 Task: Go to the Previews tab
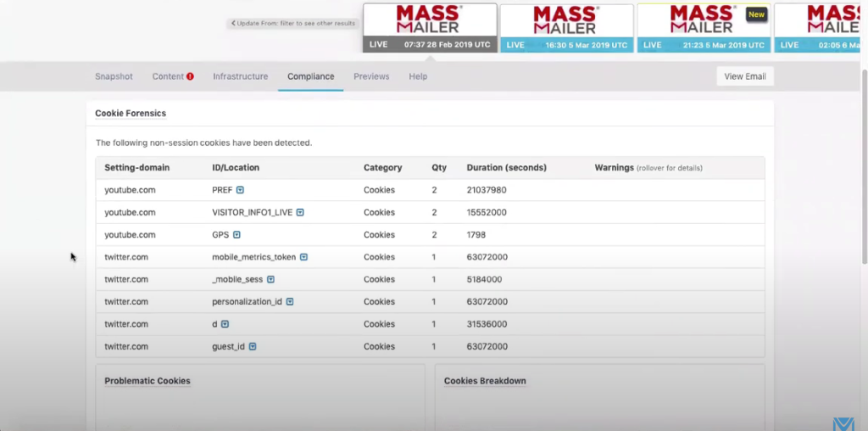tap(371, 76)
